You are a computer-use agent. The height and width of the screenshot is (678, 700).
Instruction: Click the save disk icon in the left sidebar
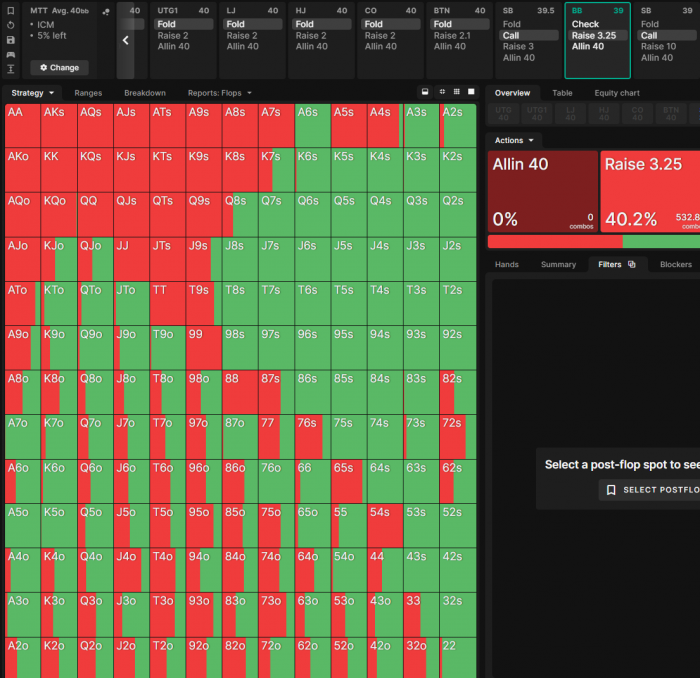click(x=11, y=40)
